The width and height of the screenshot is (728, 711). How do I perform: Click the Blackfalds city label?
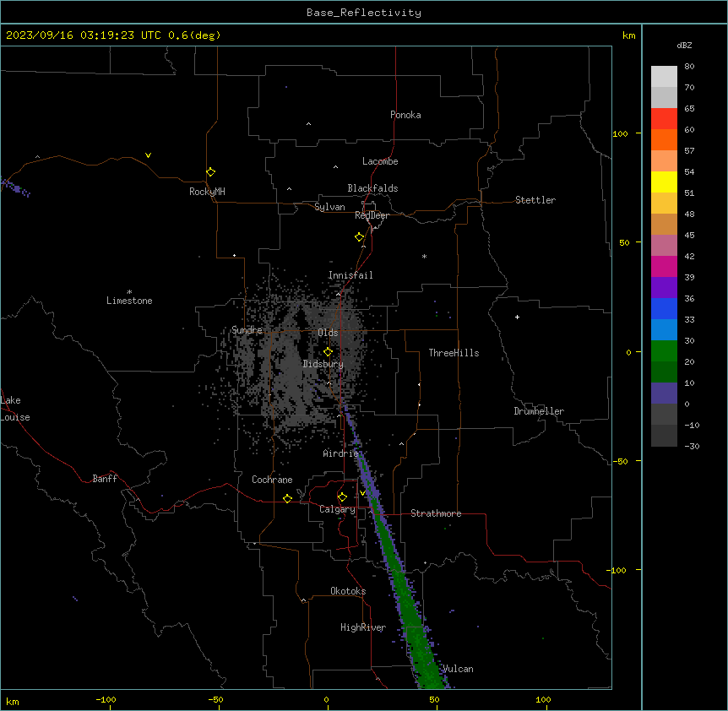click(372, 188)
